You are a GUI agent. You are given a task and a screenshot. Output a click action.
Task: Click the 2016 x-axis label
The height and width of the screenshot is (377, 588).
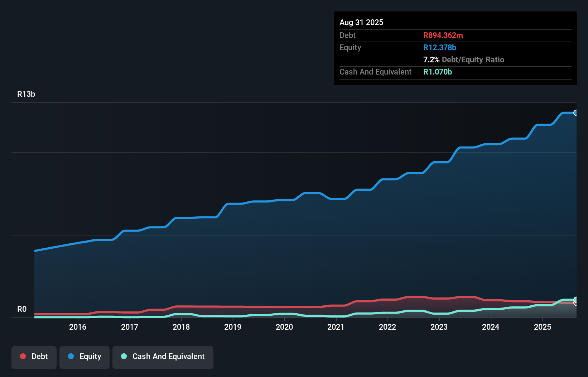click(x=78, y=327)
